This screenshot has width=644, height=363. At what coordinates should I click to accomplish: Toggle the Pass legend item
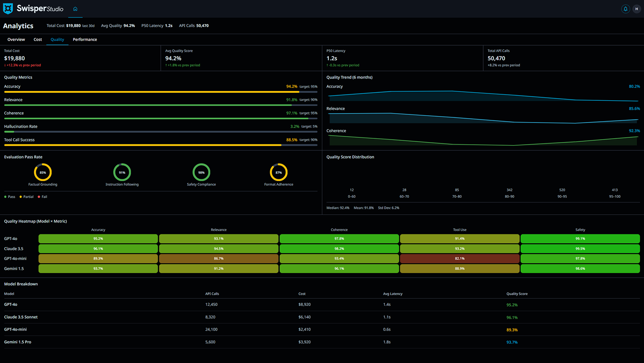(10, 197)
